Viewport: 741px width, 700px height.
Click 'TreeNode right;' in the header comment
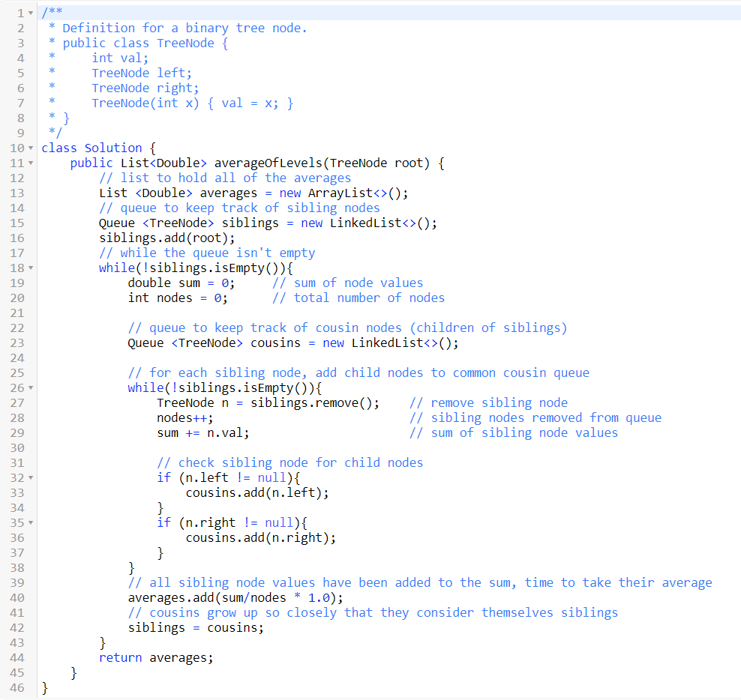point(145,88)
